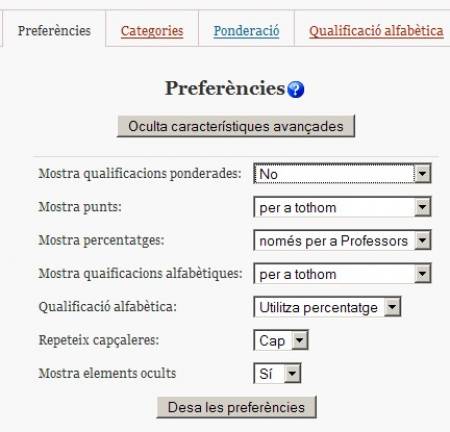Click the arrow next to Sí value
Screen dimensions: 450x432
tap(292, 373)
